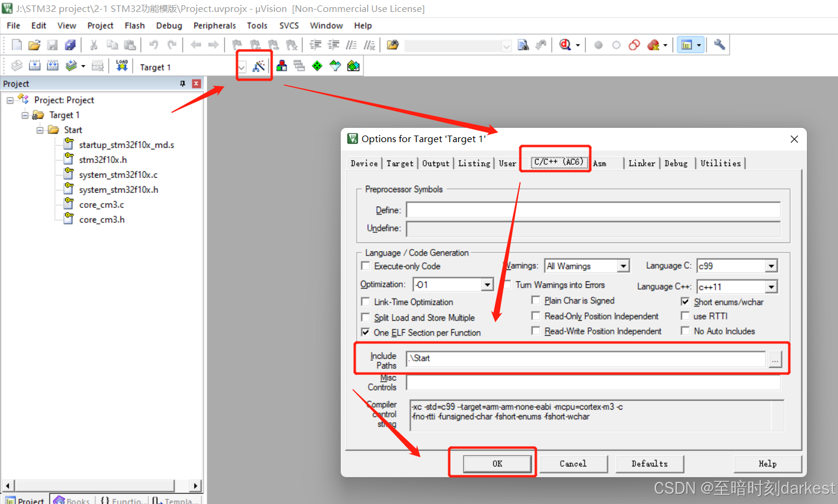Click the Build target icon
The width and height of the screenshot is (838, 504).
(35, 66)
